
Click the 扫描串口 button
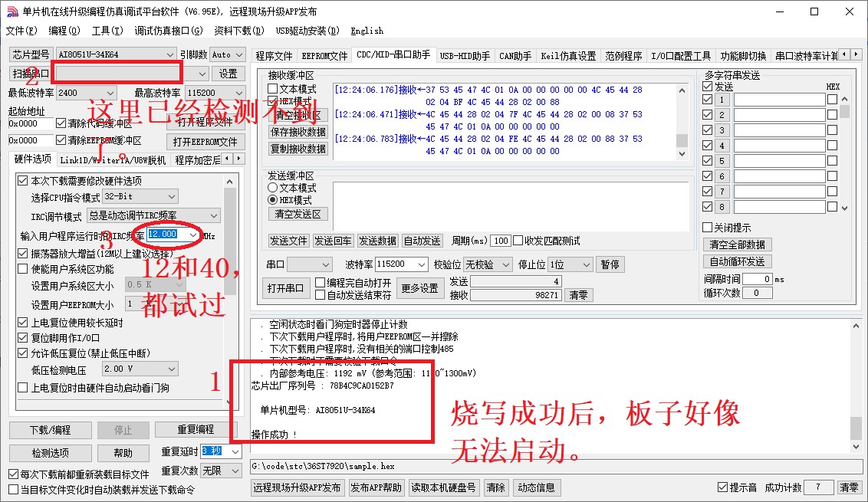click(x=31, y=73)
